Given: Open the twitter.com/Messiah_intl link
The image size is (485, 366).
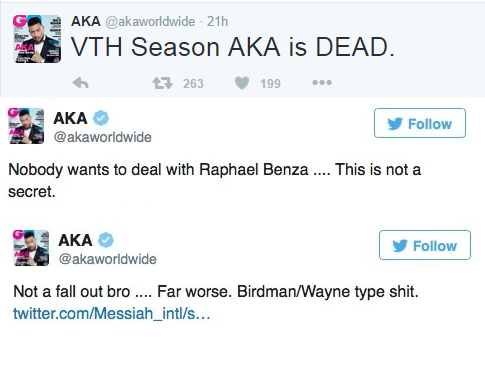Looking at the screenshot, I should click(x=112, y=314).
